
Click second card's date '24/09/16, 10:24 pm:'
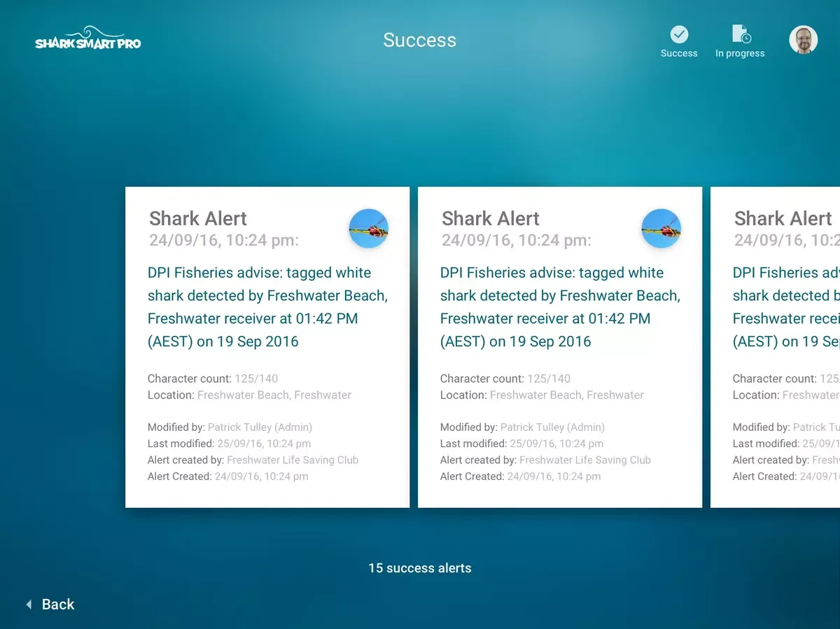click(517, 241)
